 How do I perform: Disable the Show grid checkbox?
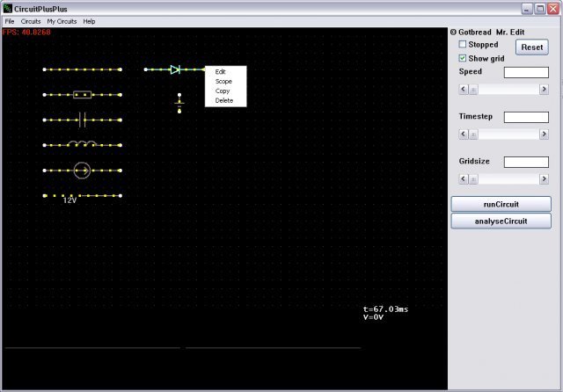click(463, 58)
